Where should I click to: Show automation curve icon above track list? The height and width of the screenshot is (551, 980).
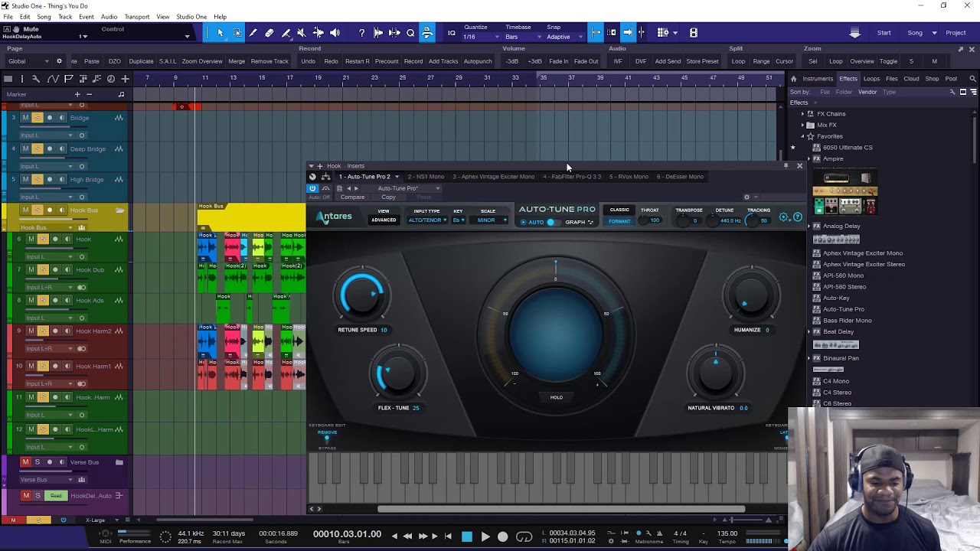tap(53, 79)
